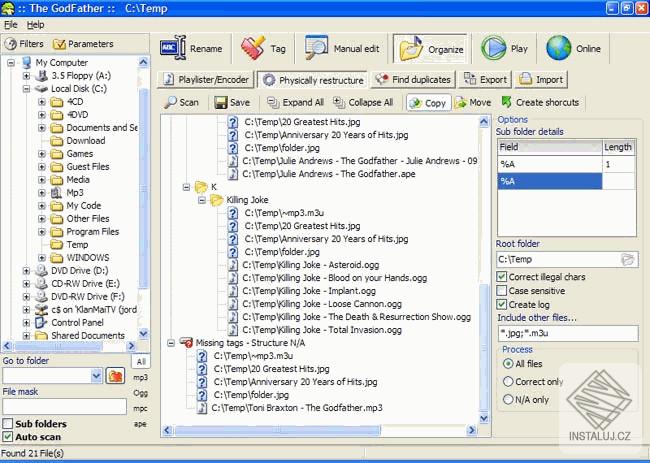Collapse the Killing Joke folder node
Image resolution: width=650 pixels, height=463 pixels.
point(202,200)
